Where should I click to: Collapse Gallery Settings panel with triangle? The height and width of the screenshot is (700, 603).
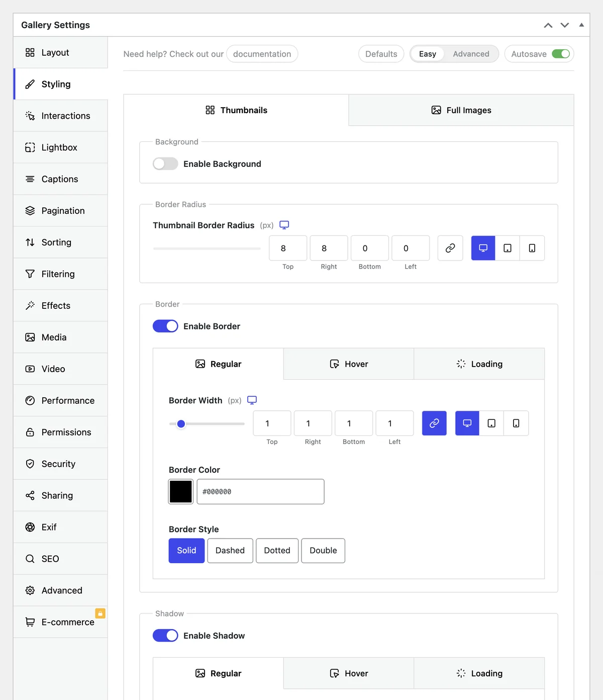coord(581,25)
